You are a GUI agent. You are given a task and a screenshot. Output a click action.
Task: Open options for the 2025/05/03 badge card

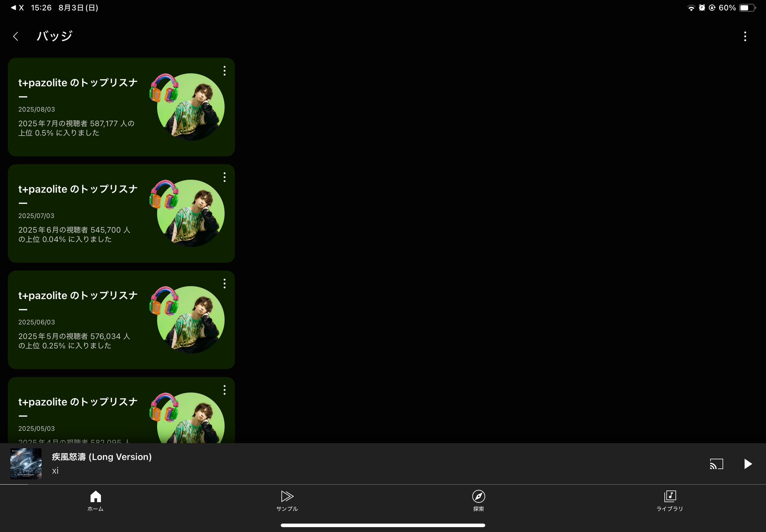click(224, 390)
